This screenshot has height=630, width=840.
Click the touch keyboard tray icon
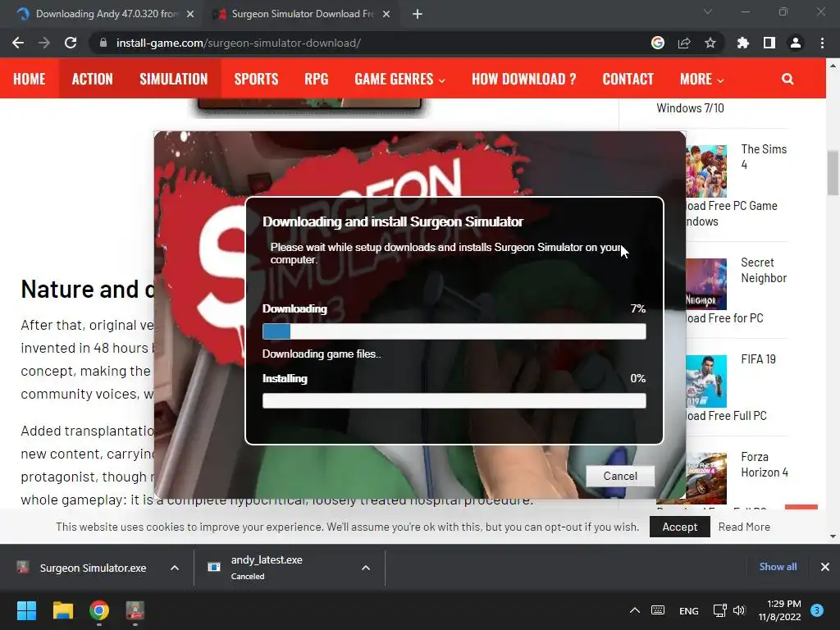[x=658, y=610]
